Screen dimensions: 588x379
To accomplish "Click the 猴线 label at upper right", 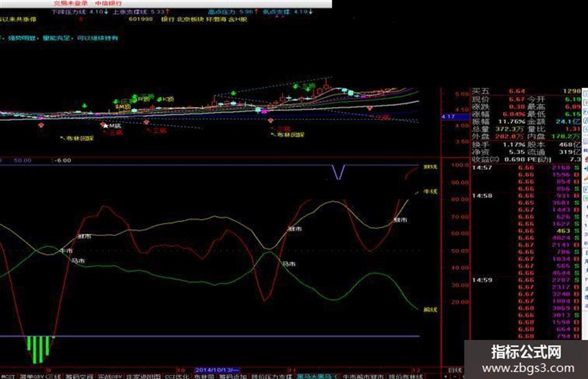I will pos(430,166).
